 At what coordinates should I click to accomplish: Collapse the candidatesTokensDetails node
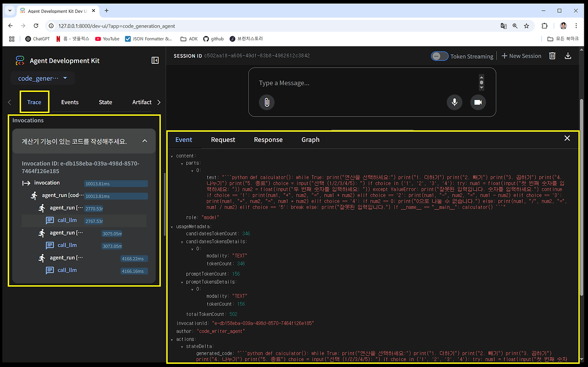coord(182,242)
